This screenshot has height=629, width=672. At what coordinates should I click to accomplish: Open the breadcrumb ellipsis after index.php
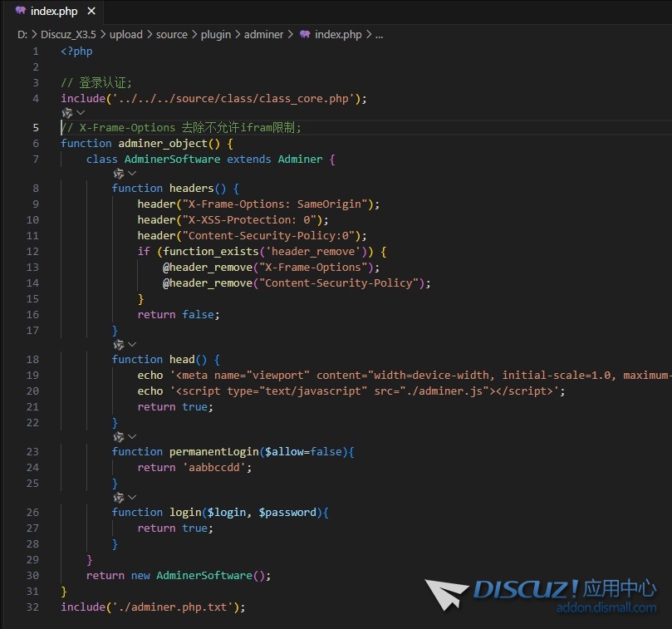coord(379,35)
